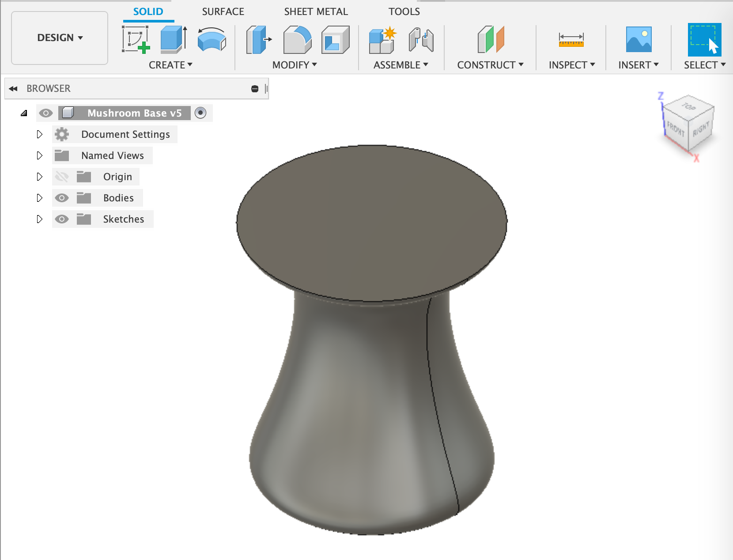
Task: Open the Press Pull tool
Action: [258, 40]
